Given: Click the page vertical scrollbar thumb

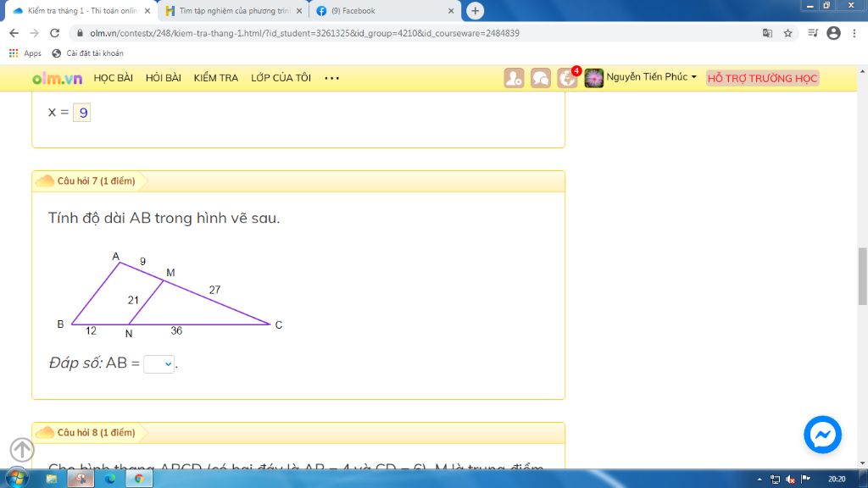Looking at the screenshot, I should (x=862, y=275).
